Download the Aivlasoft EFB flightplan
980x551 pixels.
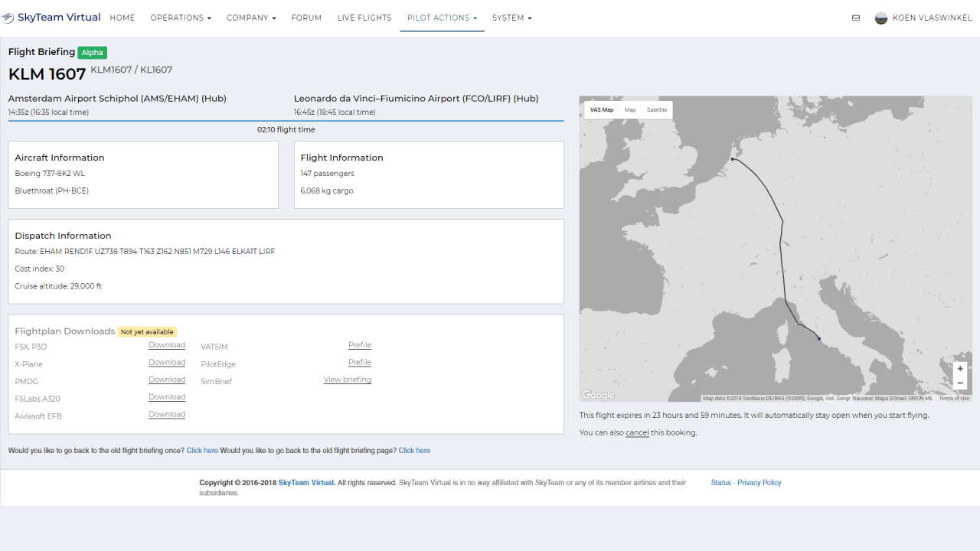pos(167,415)
